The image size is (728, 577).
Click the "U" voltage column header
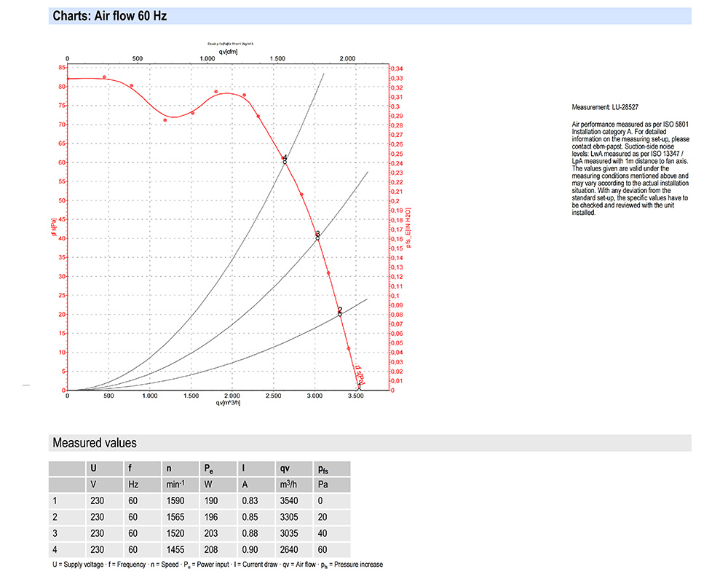(92, 468)
